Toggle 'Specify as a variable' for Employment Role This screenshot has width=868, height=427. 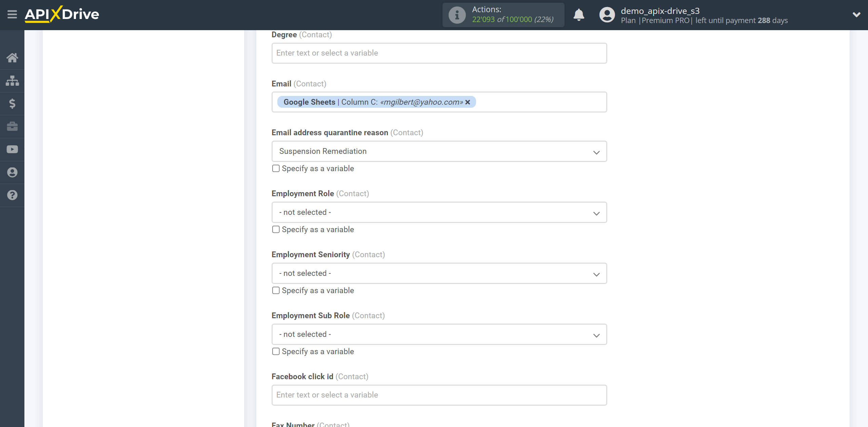point(276,229)
